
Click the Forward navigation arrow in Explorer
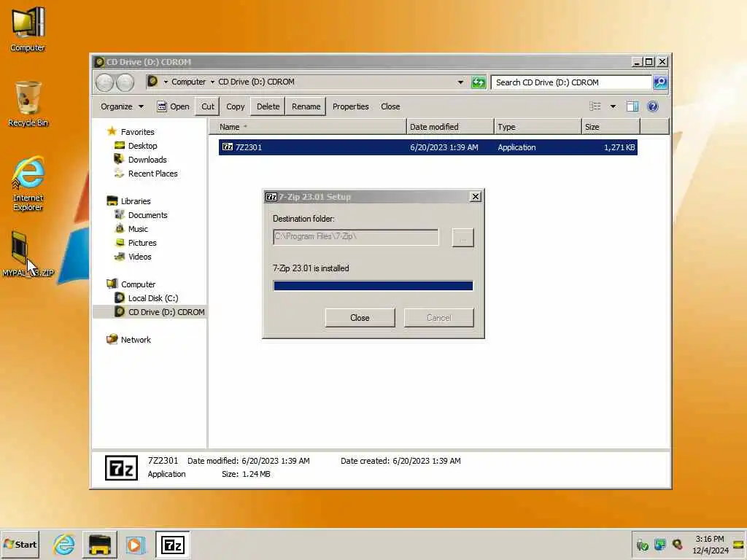coord(125,82)
